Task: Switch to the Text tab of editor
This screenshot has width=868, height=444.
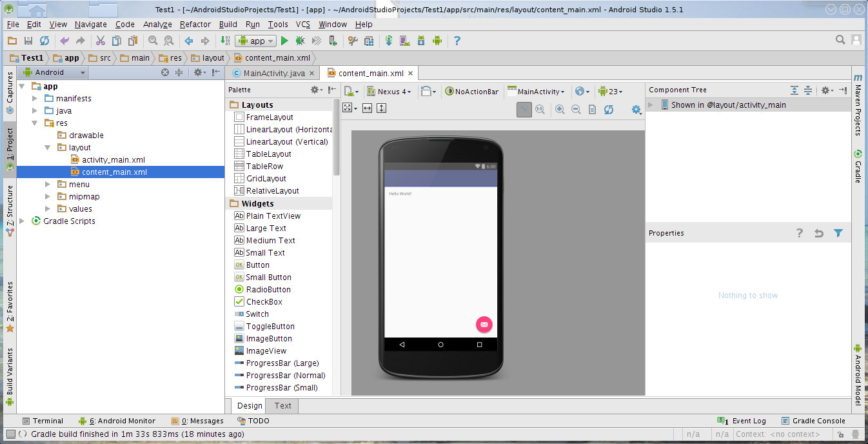Action: (282, 406)
